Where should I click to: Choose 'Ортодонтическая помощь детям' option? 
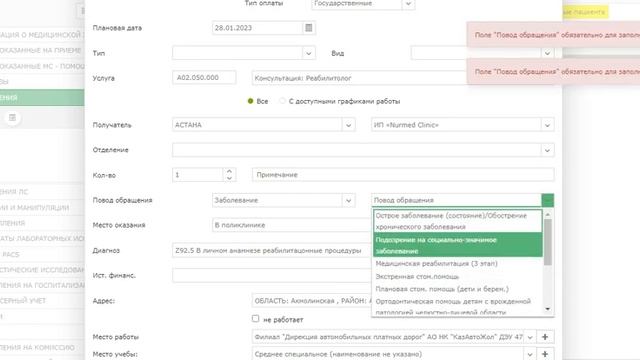pyautogui.click(x=458, y=306)
